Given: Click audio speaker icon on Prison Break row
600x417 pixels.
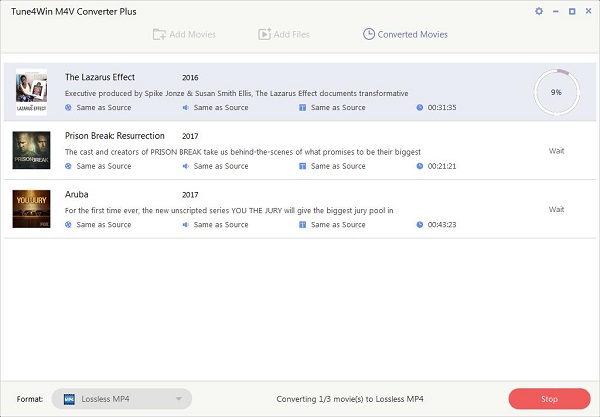Looking at the screenshot, I should 186,166.
